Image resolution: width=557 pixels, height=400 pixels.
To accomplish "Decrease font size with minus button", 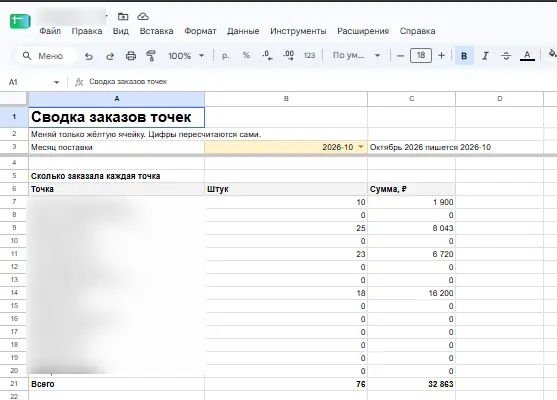I will 400,56.
